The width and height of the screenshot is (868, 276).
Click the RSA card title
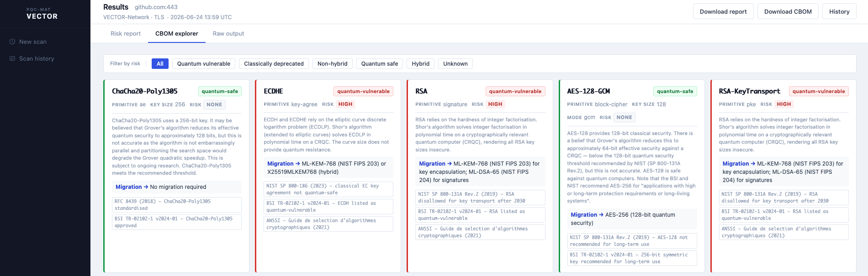(x=421, y=91)
